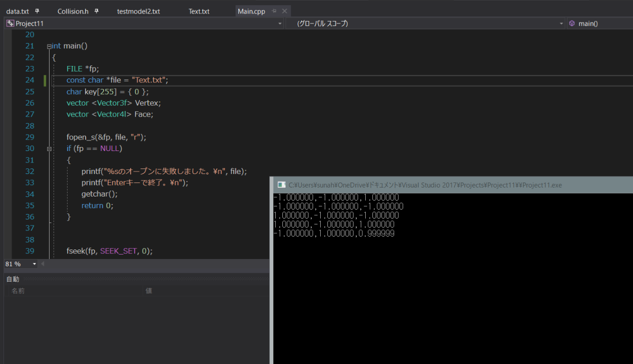The height and width of the screenshot is (364, 633).
Task: Select the Main.cpp tab
Action: click(x=252, y=11)
